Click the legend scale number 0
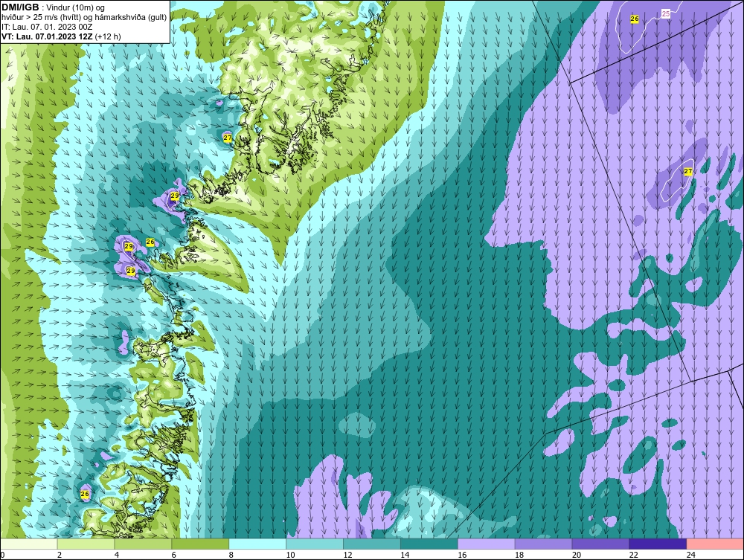The image size is (744, 560). [x=2, y=555]
